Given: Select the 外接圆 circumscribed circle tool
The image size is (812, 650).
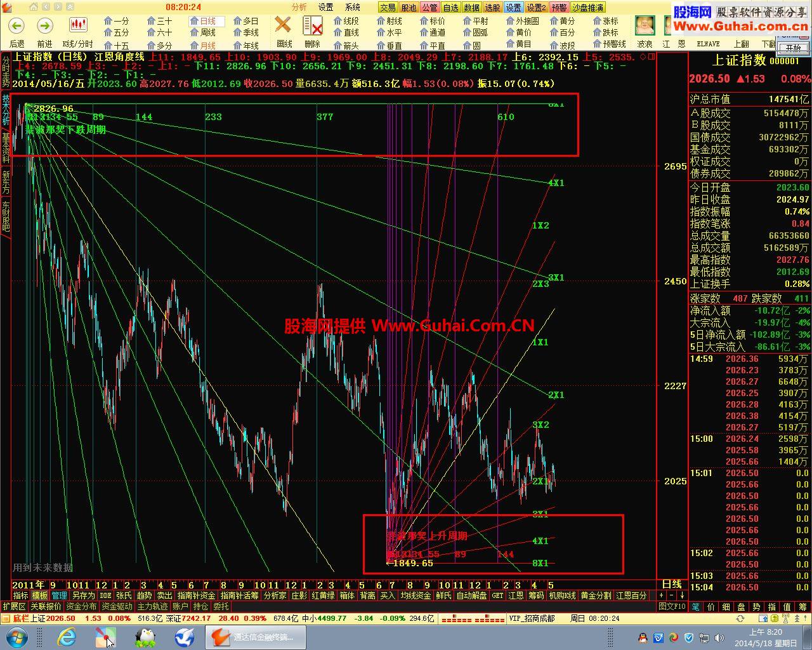Looking at the screenshot, I should point(523,21).
